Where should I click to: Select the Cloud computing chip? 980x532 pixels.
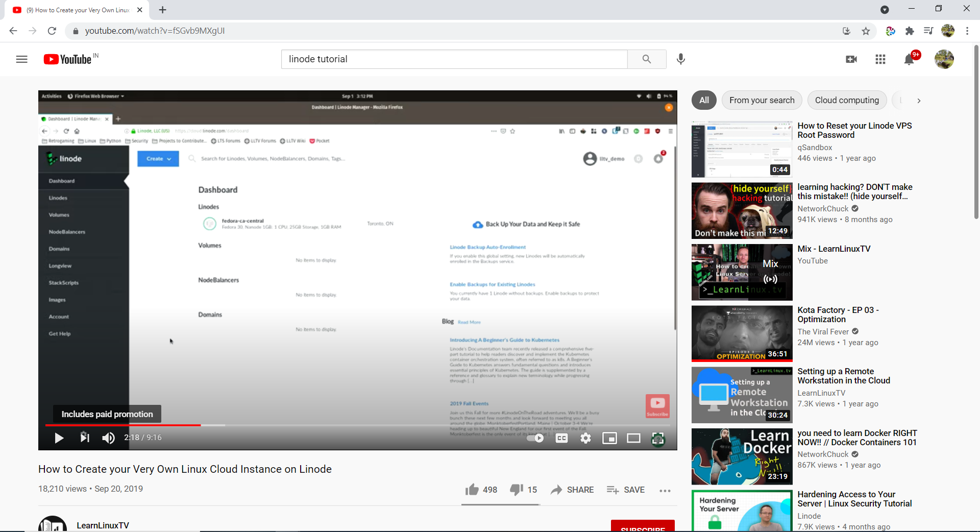[847, 100]
